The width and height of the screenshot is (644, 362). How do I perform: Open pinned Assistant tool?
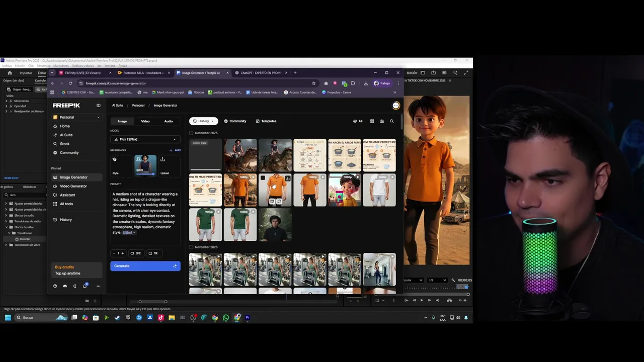pyautogui.click(x=67, y=195)
